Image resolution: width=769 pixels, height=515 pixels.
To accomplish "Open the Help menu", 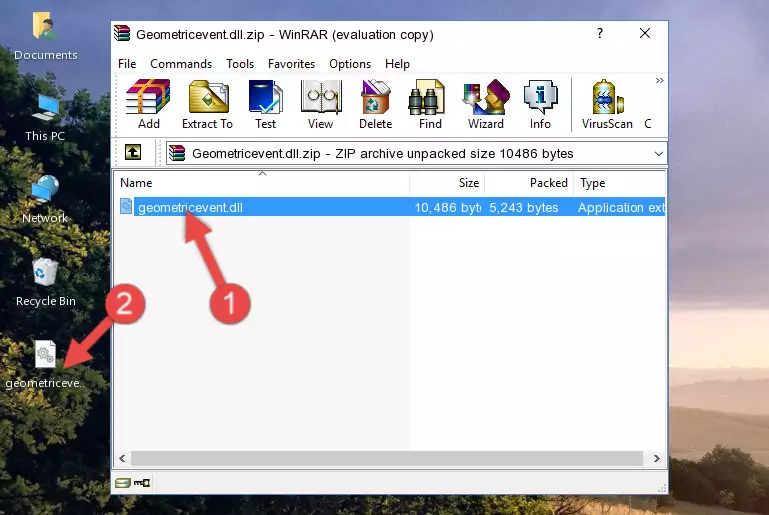I will coord(397,64).
